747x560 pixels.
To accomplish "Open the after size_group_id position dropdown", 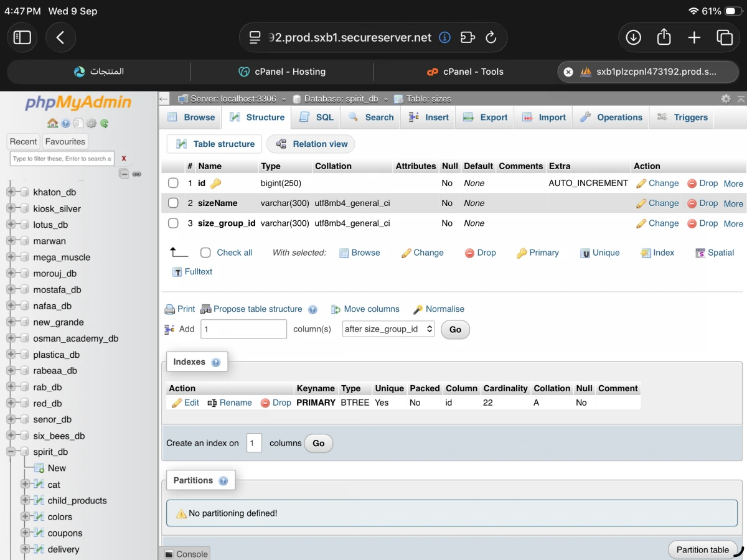I will click(388, 329).
